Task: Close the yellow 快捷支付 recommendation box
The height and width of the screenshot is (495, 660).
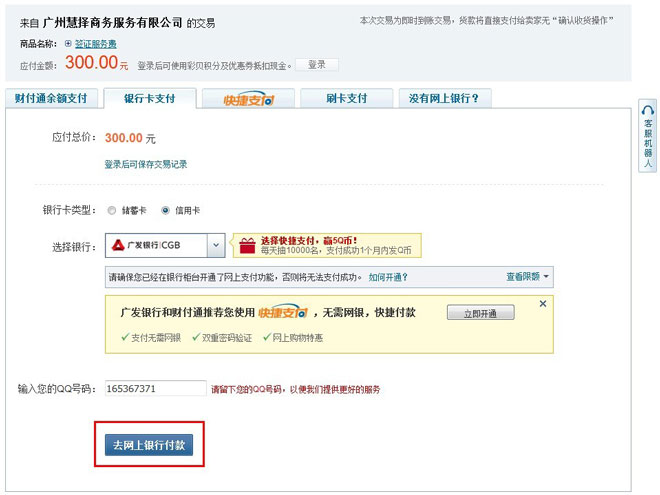Action: (x=543, y=303)
